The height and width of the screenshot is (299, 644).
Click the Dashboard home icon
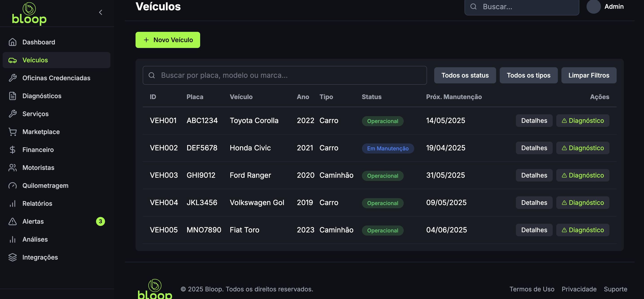coord(13,42)
